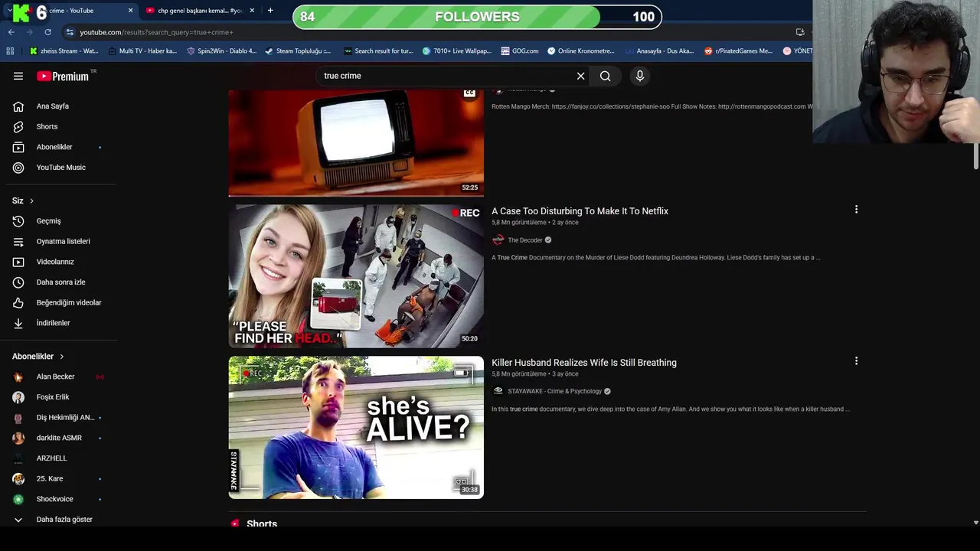The image size is (980, 551).
Task: Open GOG.com bookmark
Action: pyautogui.click(x=520, y=51)
